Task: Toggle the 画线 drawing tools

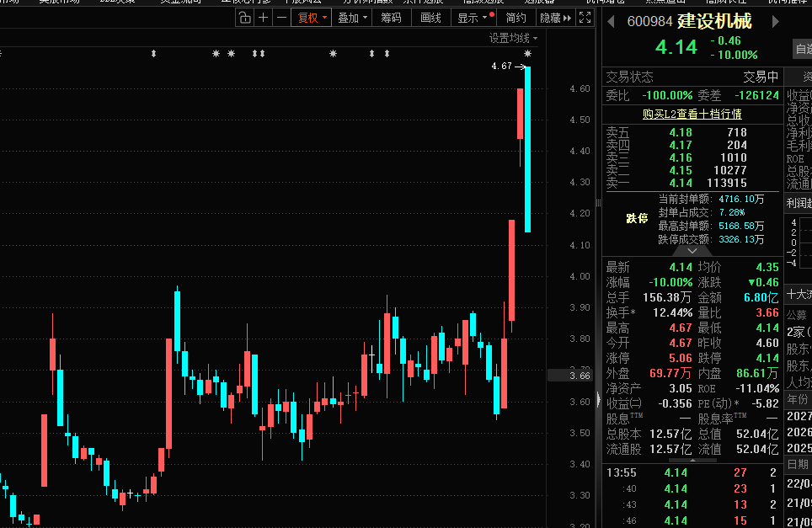Action: [x=430, y=18]
